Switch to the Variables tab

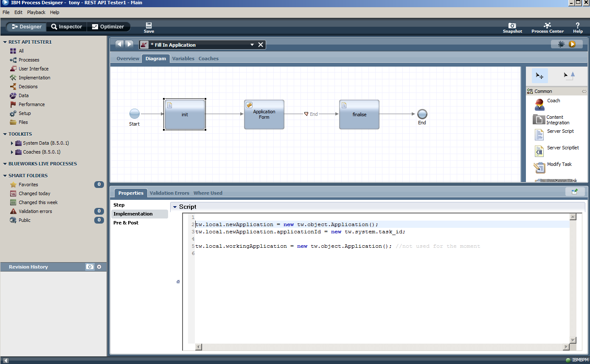click(183, 59)
